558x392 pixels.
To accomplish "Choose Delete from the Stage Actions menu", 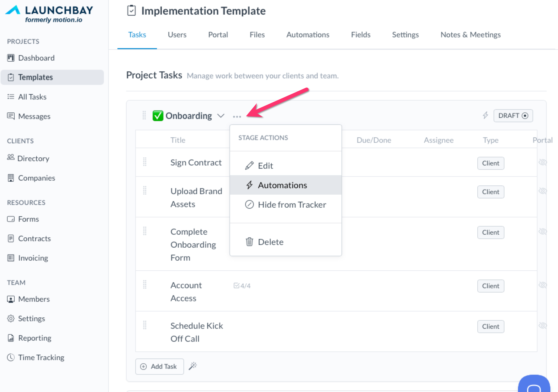I will coord(270,242).
